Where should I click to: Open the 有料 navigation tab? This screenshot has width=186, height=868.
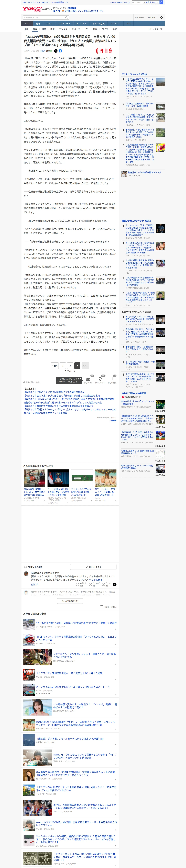(129, 24)
